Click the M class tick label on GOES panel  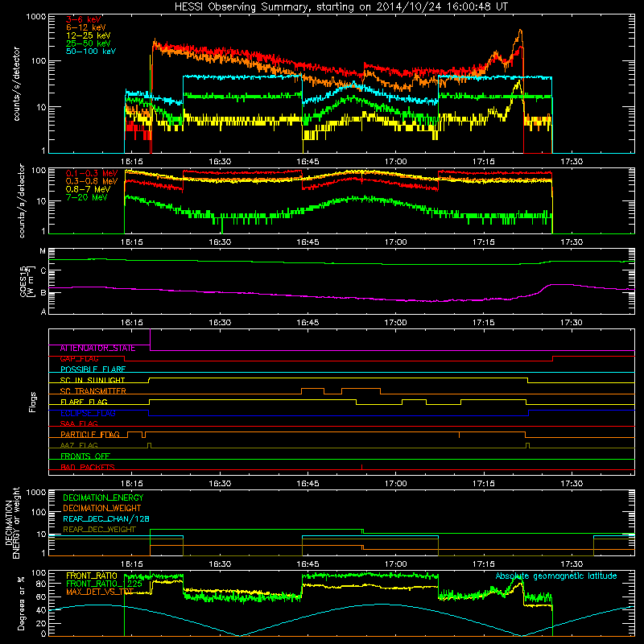pos(43,251)
